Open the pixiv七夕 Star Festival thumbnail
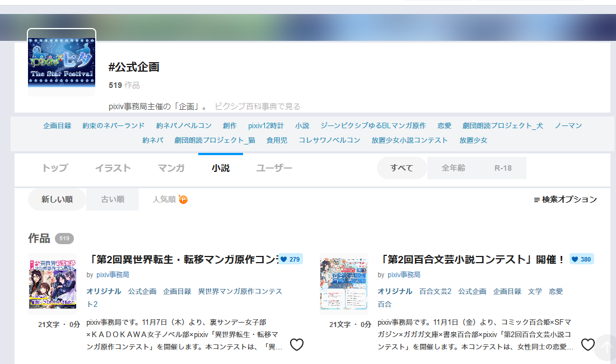616x364 pixels. (x=62, y=62)
